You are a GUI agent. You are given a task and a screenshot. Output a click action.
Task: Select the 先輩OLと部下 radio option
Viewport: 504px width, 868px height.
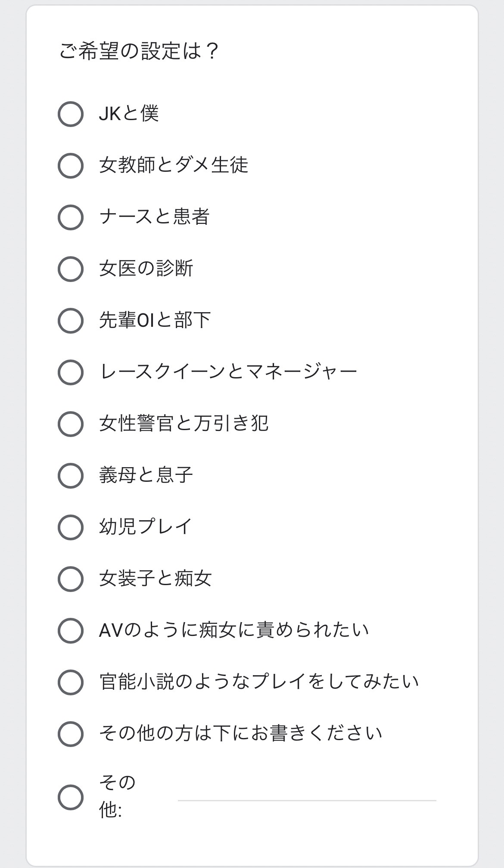tap(71, 321)
